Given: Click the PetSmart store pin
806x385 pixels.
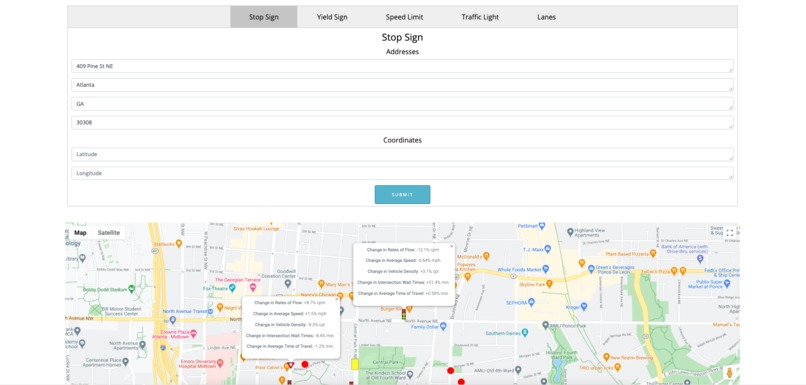Looking at the screenshot, I should click(542, 226).
